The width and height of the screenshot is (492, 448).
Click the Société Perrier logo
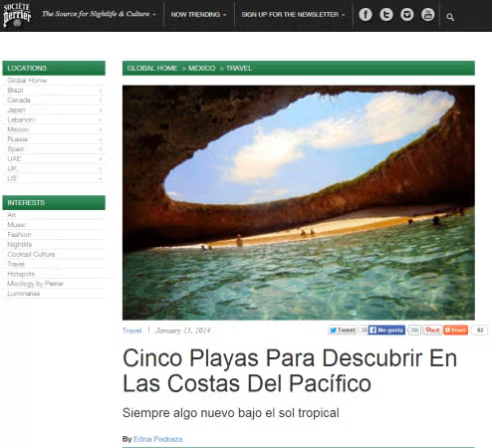point(17,15)
